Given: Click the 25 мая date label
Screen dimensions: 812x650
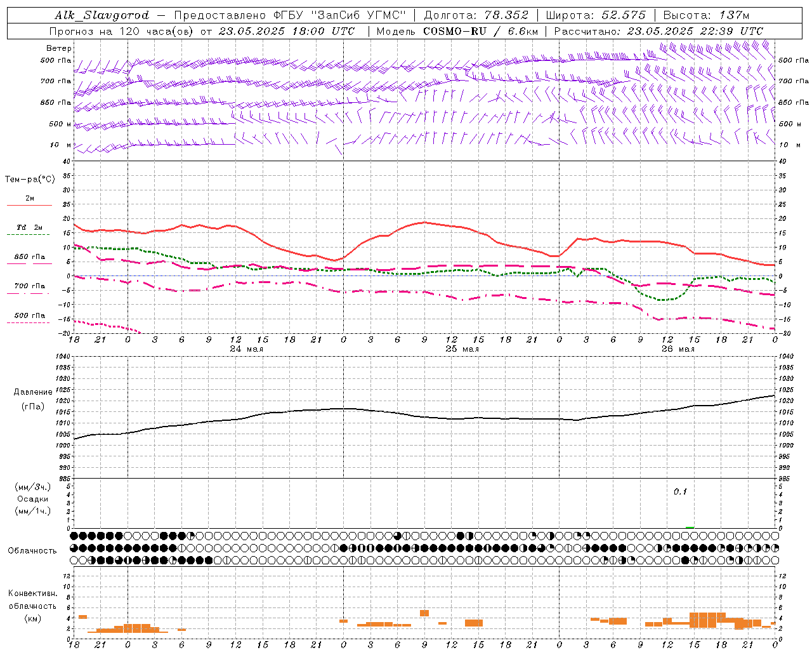Looking at the screenshot, I should 462,349.
